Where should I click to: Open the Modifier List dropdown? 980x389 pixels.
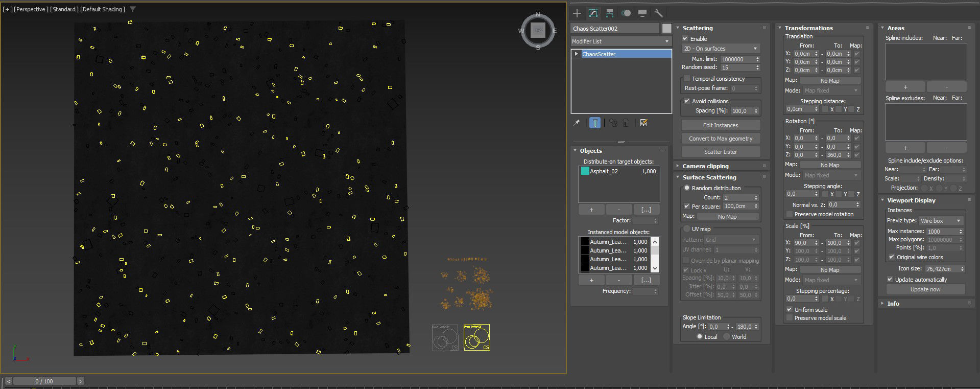(620, 41)
